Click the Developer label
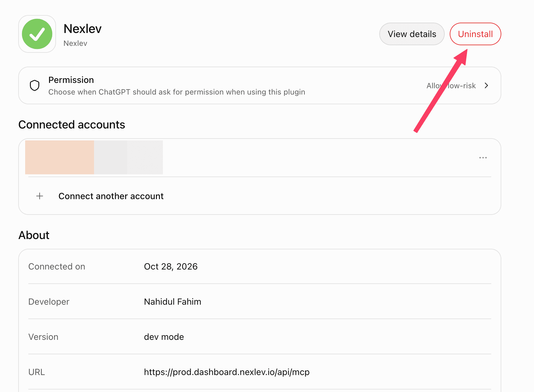Screen dimensions: 534x392 click(49, 302)
